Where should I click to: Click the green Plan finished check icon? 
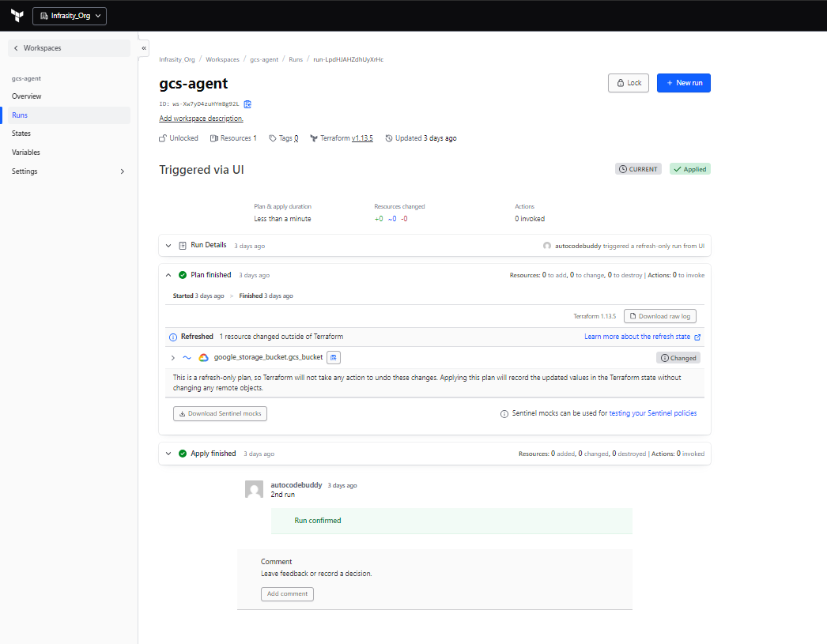pyautogui.click(x=183, y=275)
